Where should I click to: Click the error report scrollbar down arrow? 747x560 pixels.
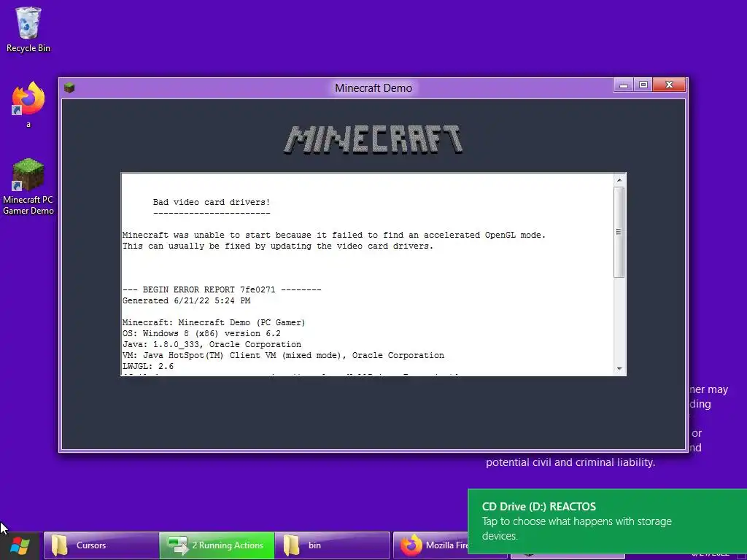click(619, 368)
